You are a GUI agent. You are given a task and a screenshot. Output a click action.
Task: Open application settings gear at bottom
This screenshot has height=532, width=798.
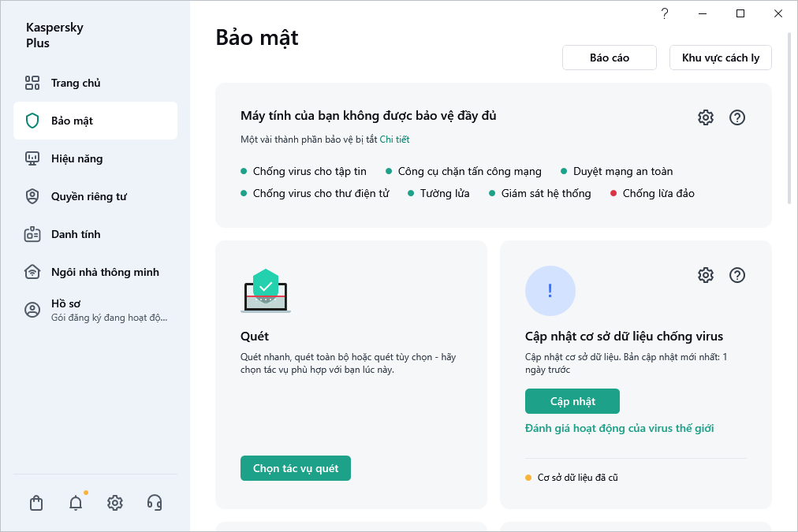click(114, 502)
